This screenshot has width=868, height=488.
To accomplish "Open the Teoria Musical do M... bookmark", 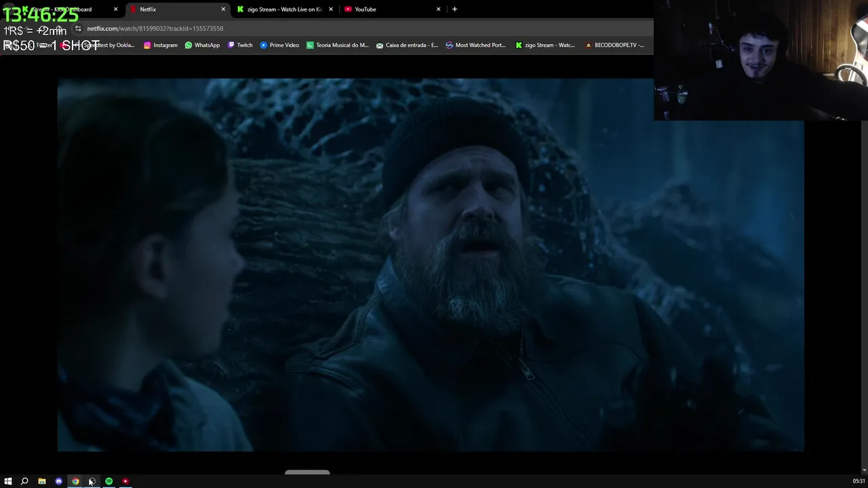I will [337, 45].
